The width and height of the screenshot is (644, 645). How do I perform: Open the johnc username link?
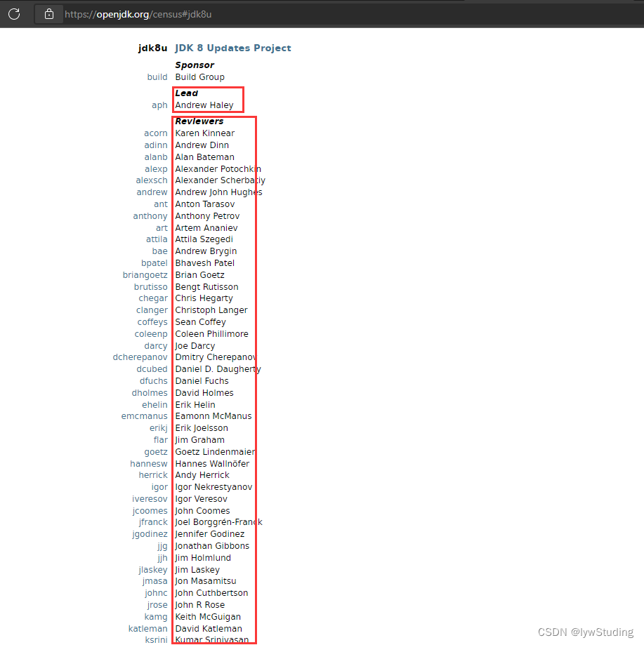[156, 593]
